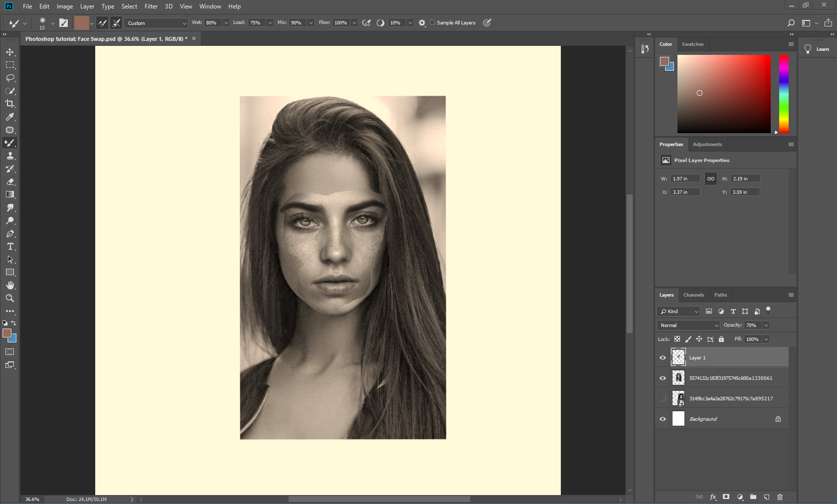The image size is (837, 504).
Task: Select the Zoom tool
Action: coord(10,298)
